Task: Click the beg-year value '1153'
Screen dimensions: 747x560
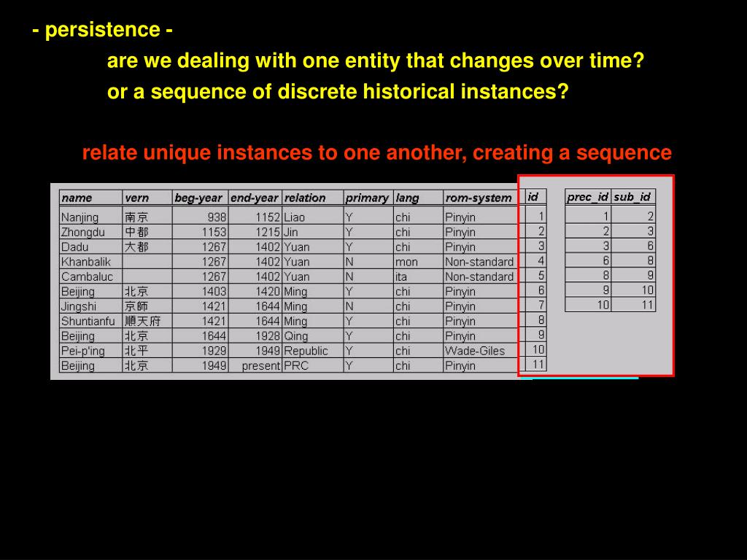Action: [214, 232]
